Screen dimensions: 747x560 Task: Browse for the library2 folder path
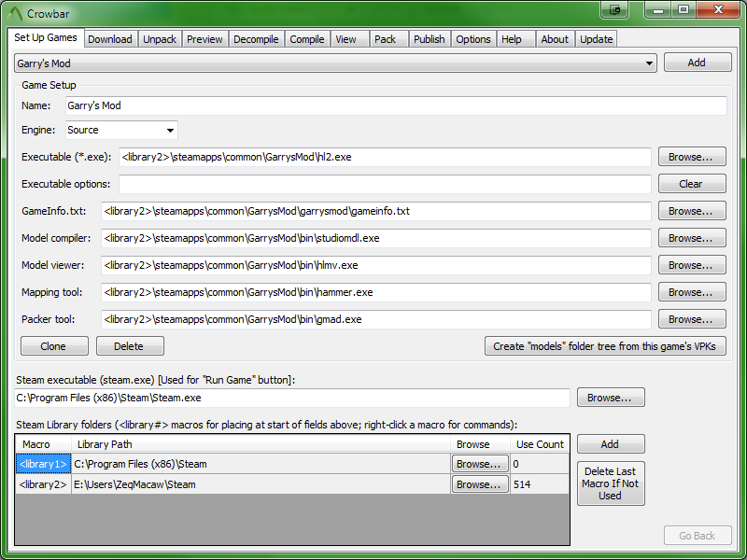(480, 484)
